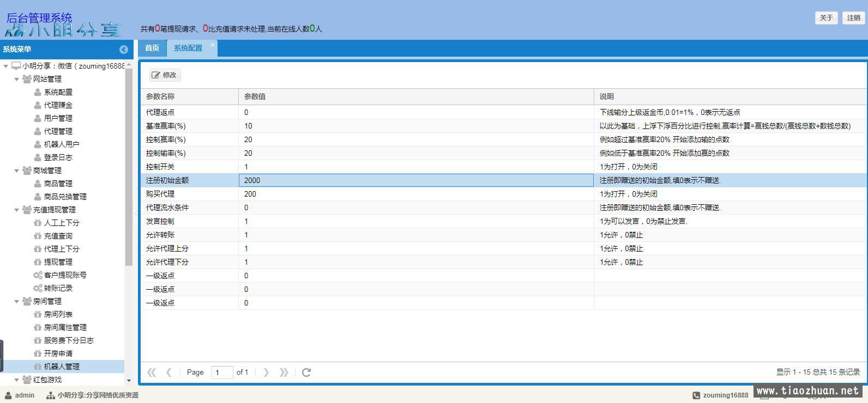This screenshot has height=403, width=868.
Task: Click the 说明 column header
Action: (730, 96)
